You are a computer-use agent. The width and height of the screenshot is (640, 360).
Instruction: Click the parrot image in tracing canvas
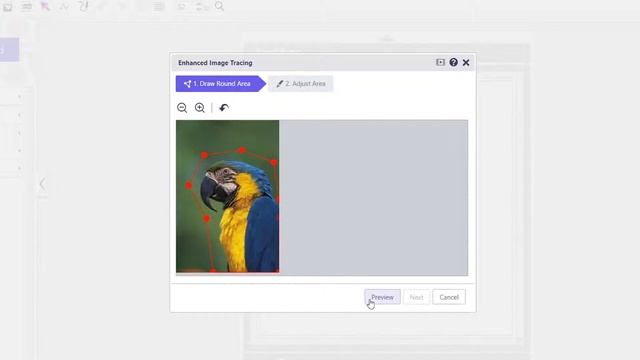coord(227,196)
